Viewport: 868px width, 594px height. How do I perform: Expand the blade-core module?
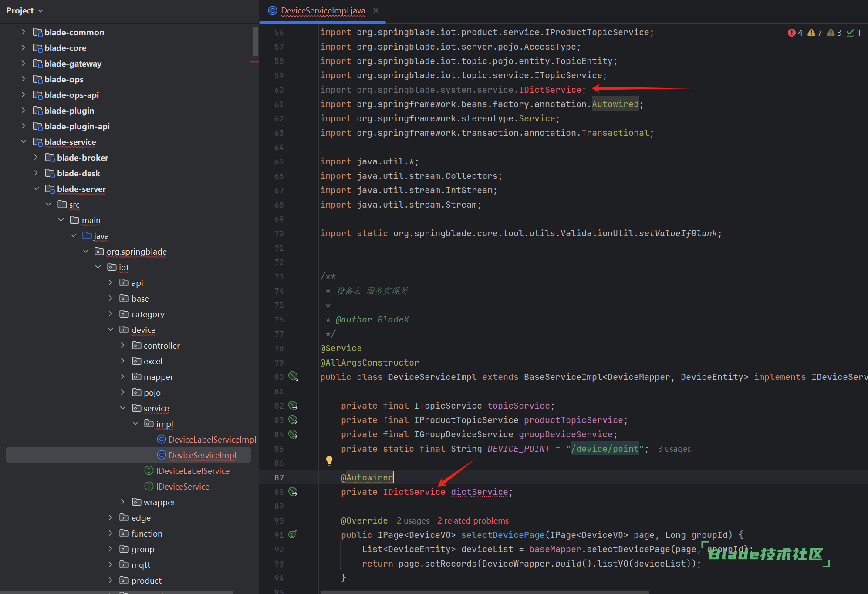pyautogui.click(x=24, y=48)
